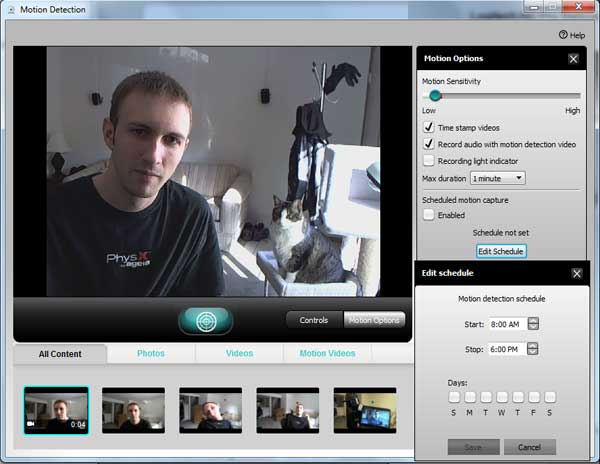Open the second gallery thumbnail
The image size is (600, 464).
134,410
